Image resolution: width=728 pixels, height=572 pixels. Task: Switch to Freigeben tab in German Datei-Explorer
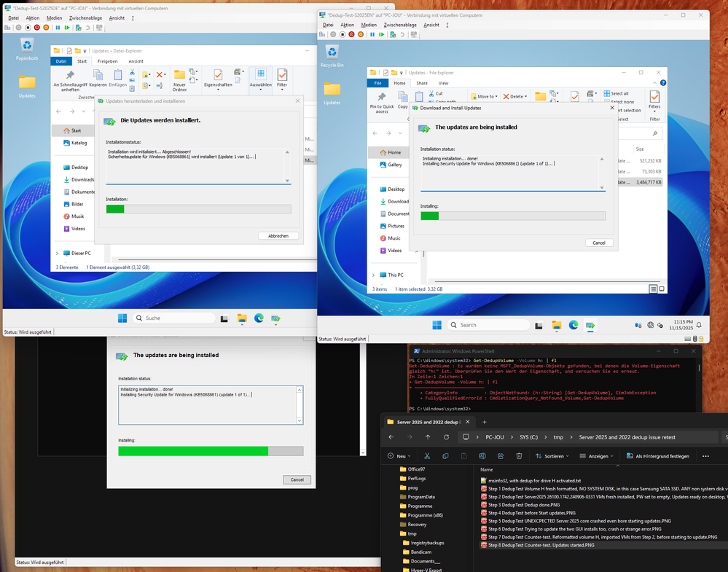108,61
